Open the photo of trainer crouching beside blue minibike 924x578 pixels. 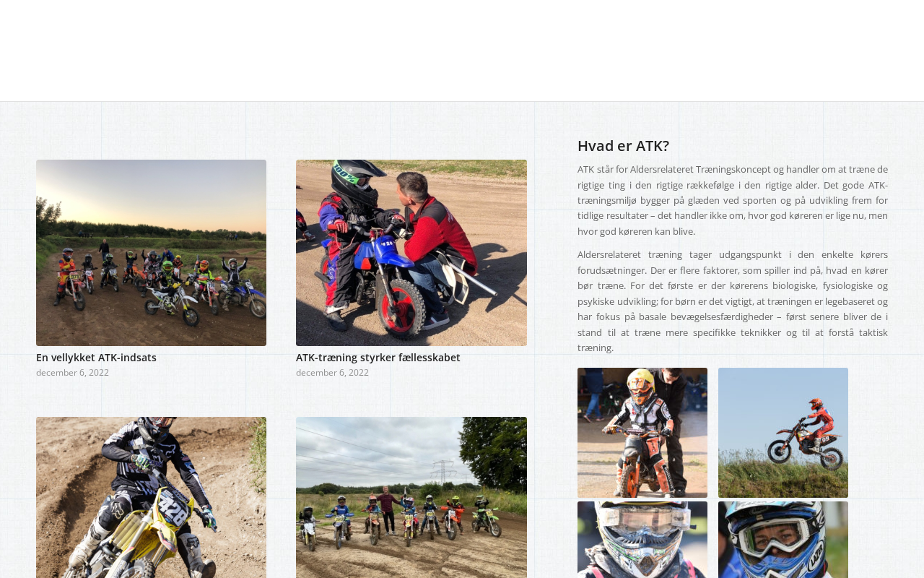point(411,253)
